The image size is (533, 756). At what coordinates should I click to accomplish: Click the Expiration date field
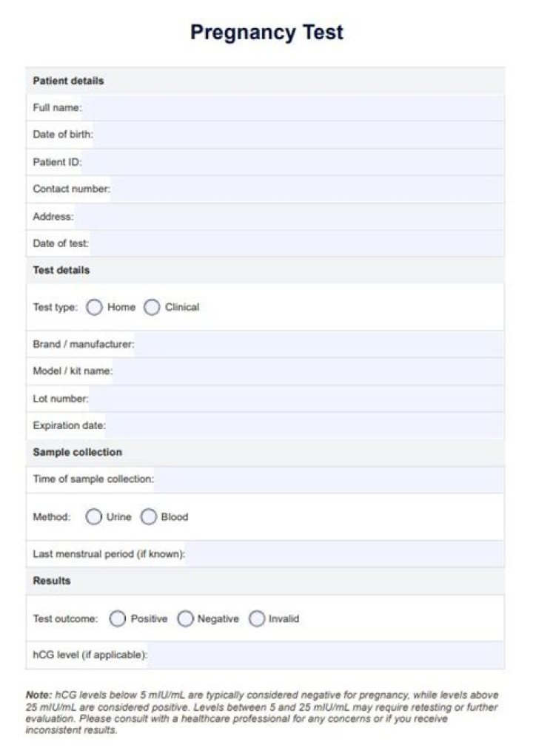point(305,426)
